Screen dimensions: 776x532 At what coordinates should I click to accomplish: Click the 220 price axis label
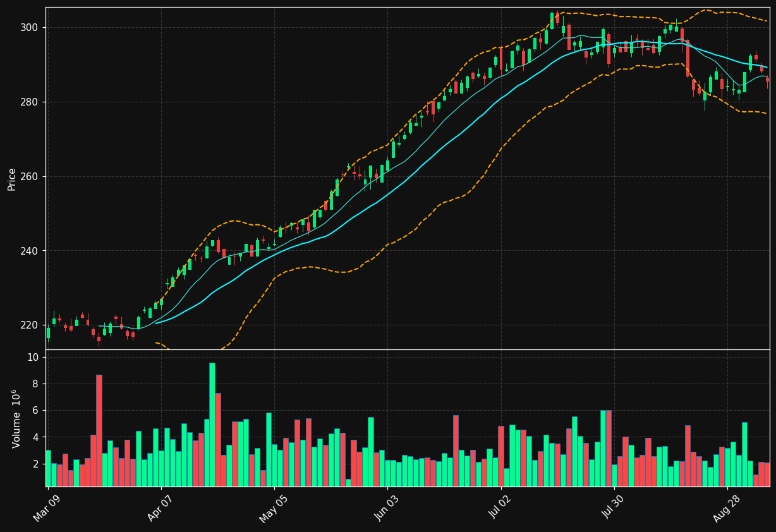30,325
